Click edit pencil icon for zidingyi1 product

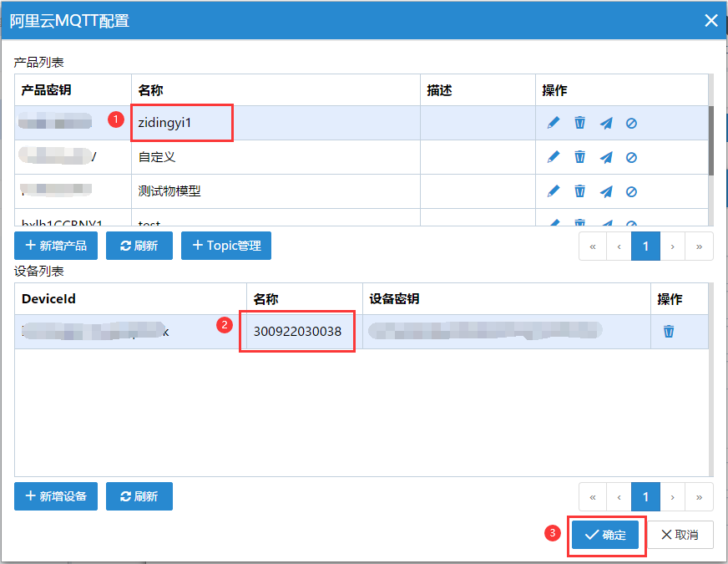pos(554,123)
